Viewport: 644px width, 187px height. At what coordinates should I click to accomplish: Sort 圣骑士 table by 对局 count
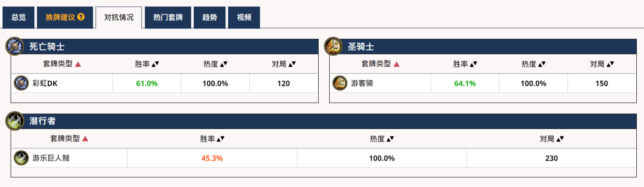pos(602,64)
